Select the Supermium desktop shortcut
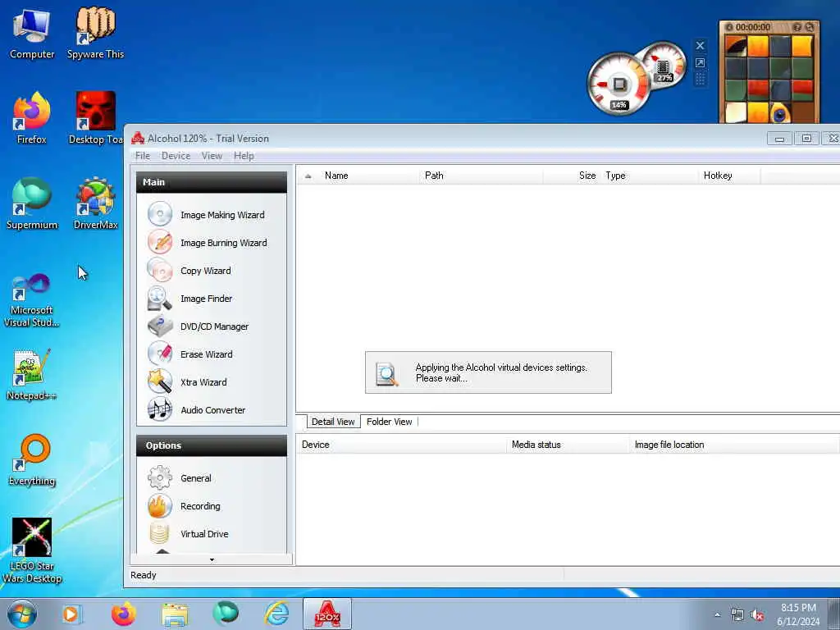 (x=32, y=203)
